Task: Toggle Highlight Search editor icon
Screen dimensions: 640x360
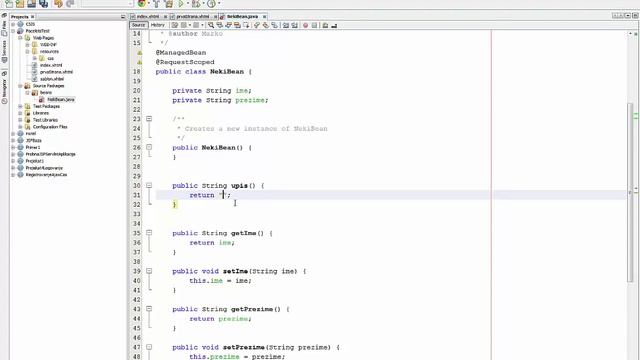Action: click(237, 25)
